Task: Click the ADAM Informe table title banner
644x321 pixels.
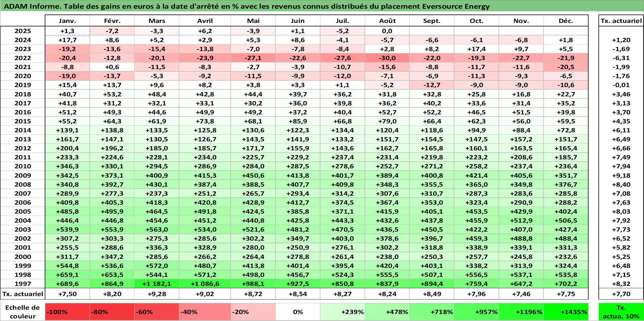Action: (x=322, y=6)
